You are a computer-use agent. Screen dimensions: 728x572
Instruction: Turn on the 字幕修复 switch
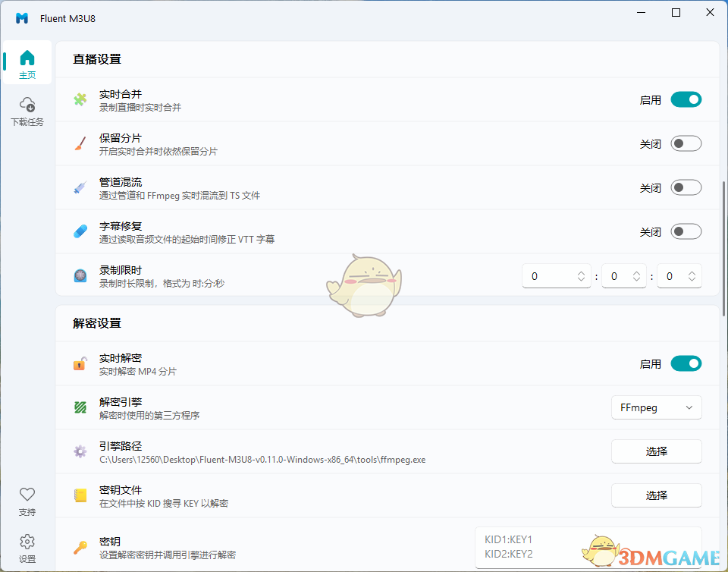tap(686, 231)
